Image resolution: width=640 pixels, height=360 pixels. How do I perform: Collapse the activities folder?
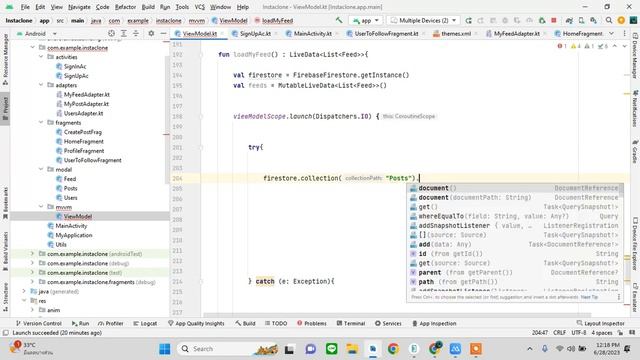[41, 57]
